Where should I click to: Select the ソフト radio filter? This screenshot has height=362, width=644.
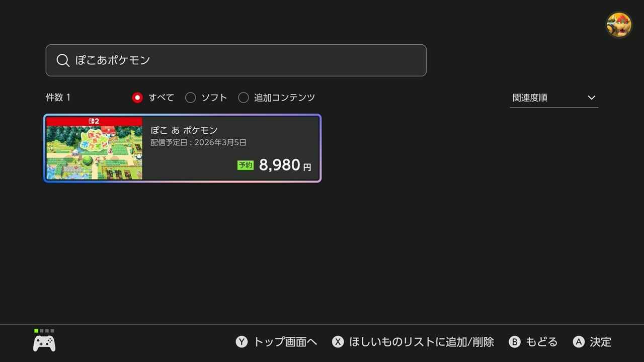tap(190, 98)
